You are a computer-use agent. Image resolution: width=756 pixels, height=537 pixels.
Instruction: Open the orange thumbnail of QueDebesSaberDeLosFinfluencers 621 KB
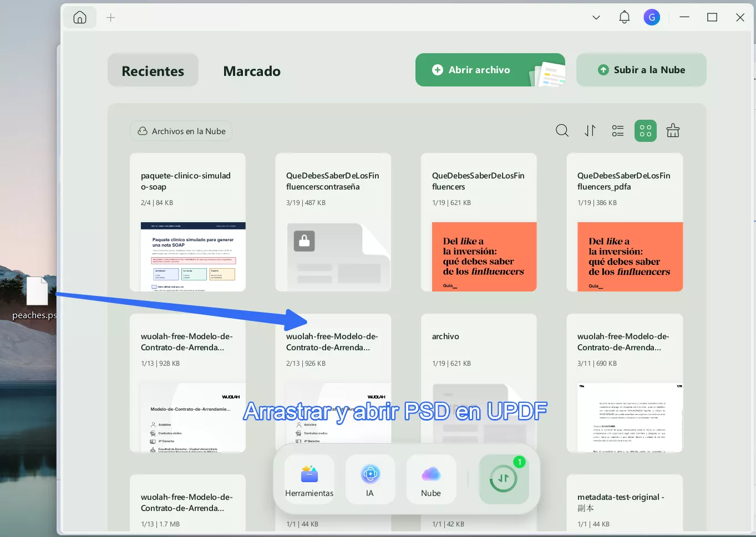(484, 257)
